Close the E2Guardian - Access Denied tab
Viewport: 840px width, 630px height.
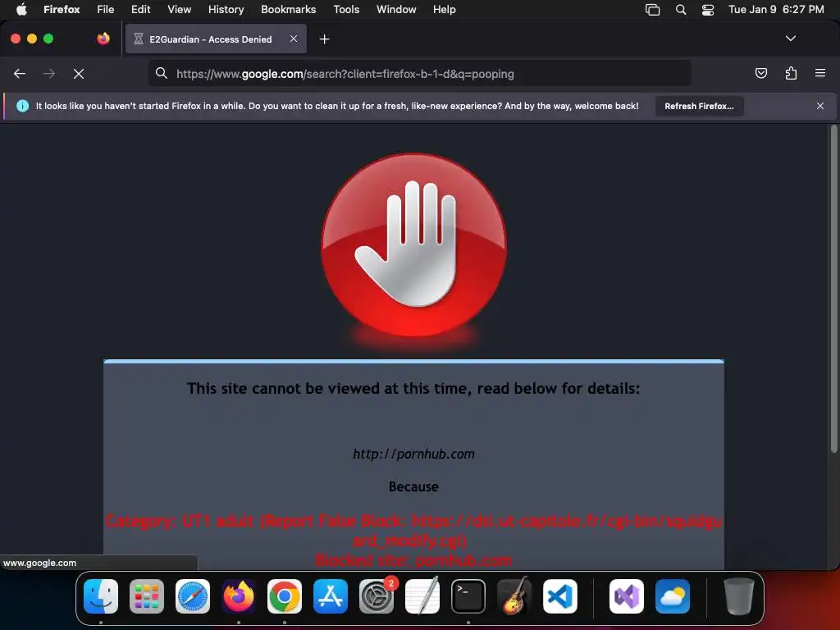tap(294, 39)
